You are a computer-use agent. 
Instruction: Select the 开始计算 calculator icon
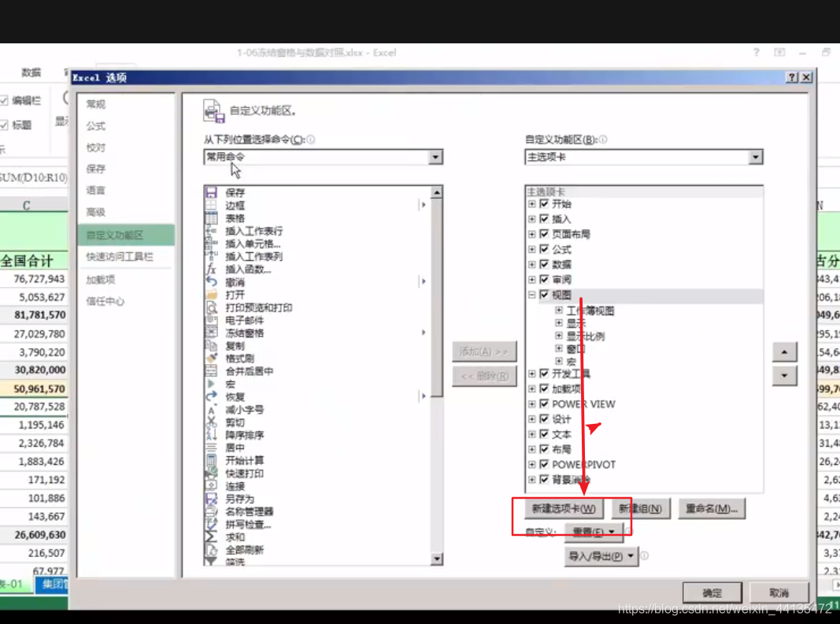[x=212, y=460]
